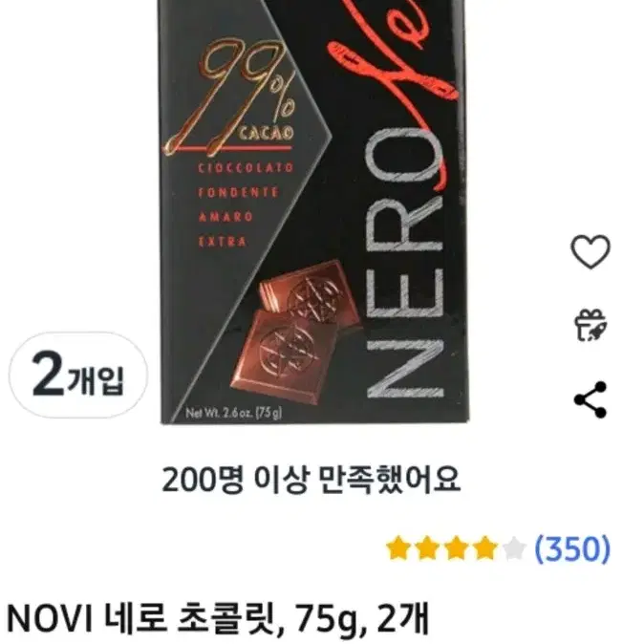Image resolution: width=644 pixels, height=644 pixels.
Task: Select the fourth yellow rating star
Action: pyautogui.click(x=485, y=547)
